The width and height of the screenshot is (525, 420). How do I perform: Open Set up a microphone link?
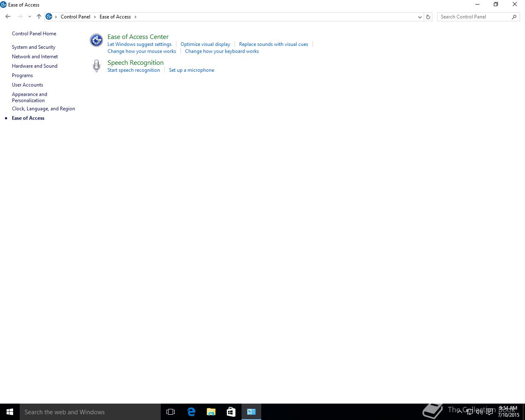192,70
